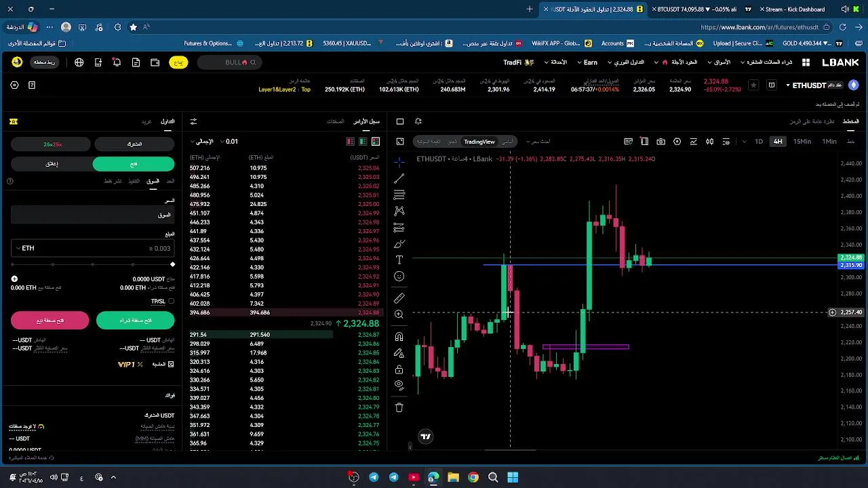Switch to the Market order type tab
This screenshot has width=868, height=488.
[153, 181]
